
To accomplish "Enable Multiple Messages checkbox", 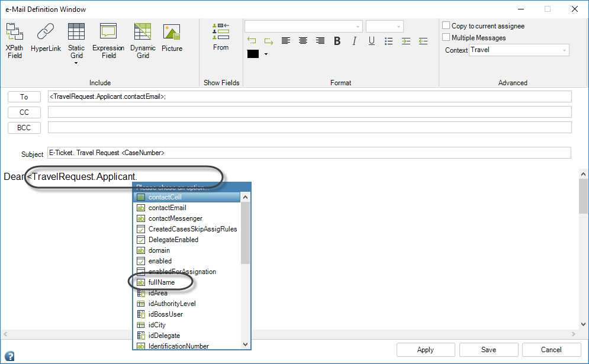I will pos(446,37).
